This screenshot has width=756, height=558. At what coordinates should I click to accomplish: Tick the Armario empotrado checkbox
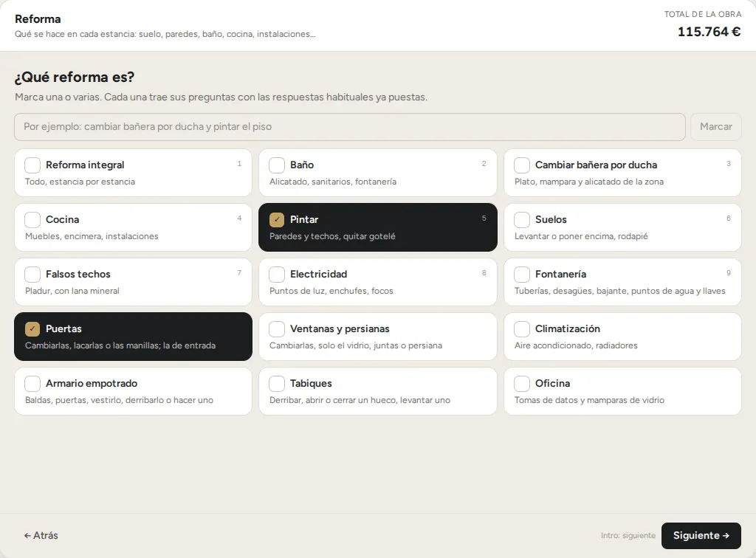pos(32,384)
